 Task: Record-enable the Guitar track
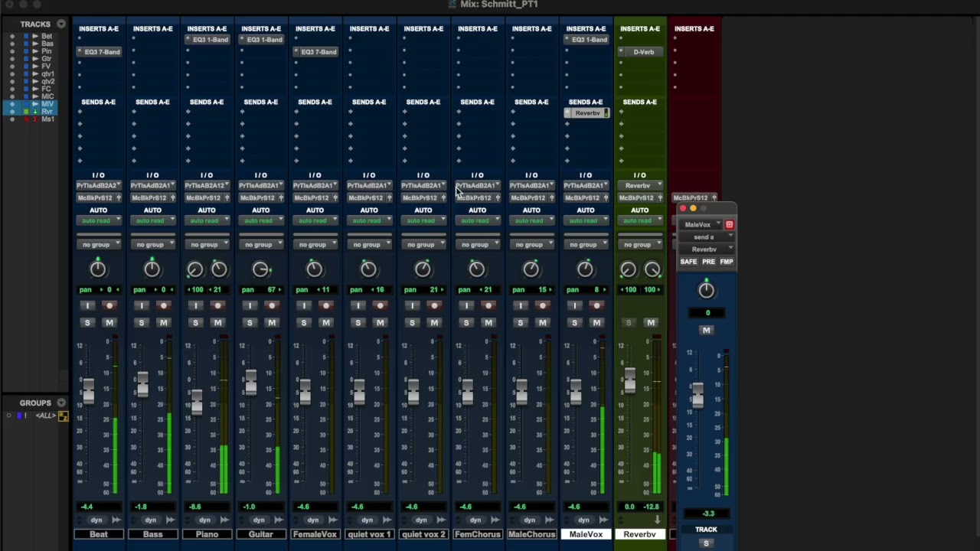click(x=272, y=306)
